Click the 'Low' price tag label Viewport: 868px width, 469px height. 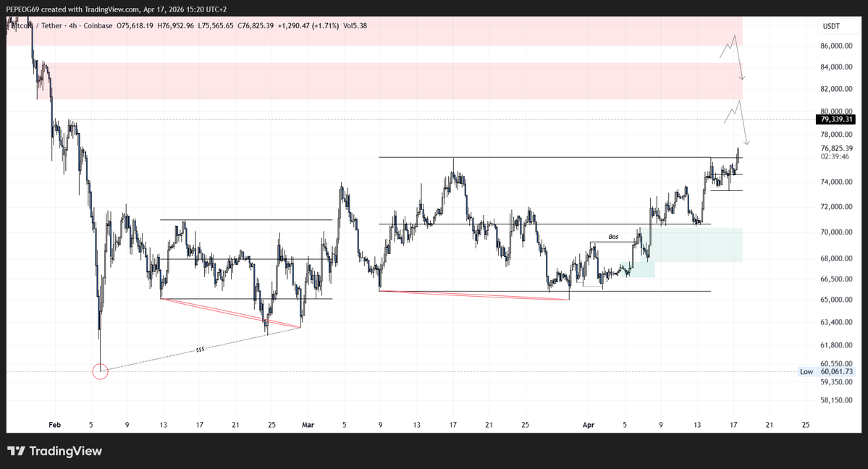tap(806, 371)
